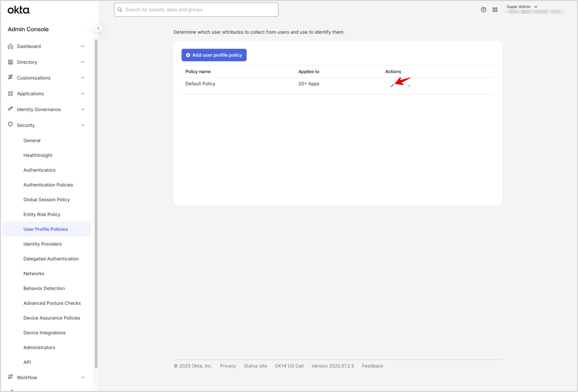Go to Delegated Authentication
The image size is (578, 392).
tap(51, 258)
